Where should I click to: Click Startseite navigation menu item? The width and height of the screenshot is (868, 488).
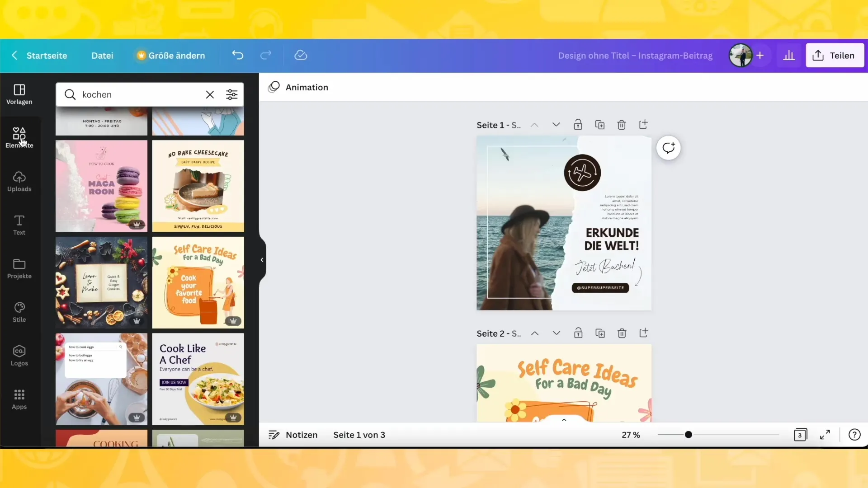tap(47, 55)
